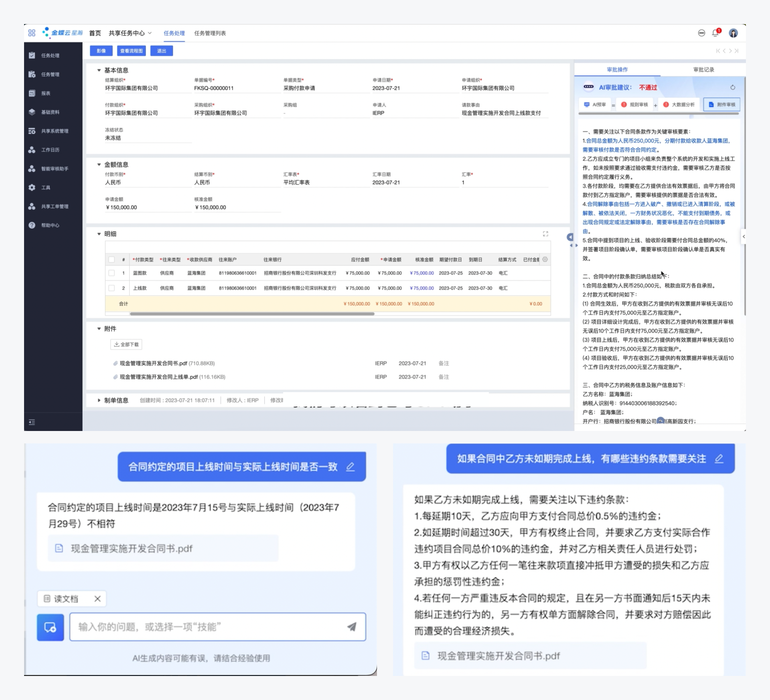
Task: Edit the 项目上线时间 question with pencil icon
Action: pos(351,467)
